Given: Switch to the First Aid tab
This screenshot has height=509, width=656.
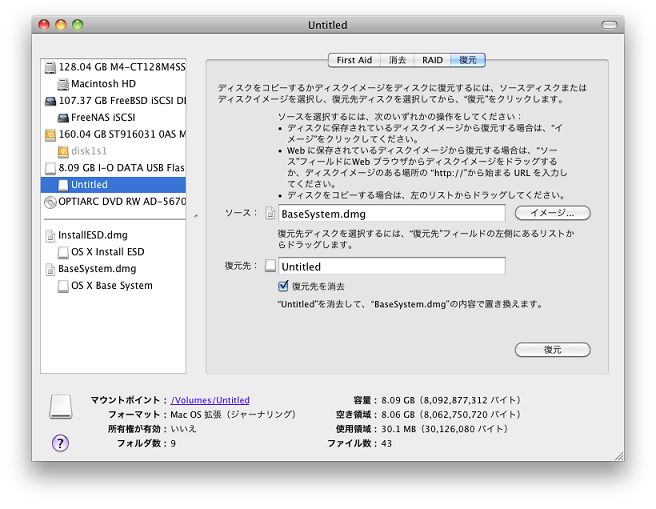Looking at the screenshot, I should click(x=354, y=60).
